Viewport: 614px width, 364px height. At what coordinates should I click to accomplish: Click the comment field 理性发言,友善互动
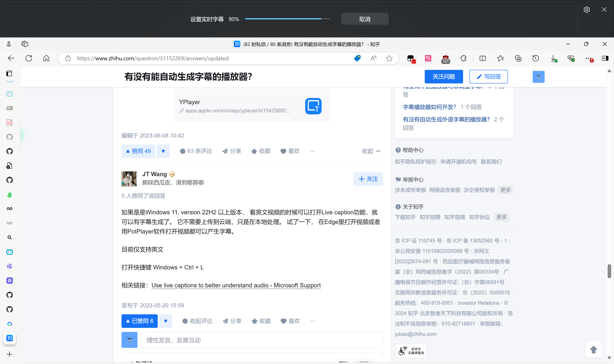point(262,340)
